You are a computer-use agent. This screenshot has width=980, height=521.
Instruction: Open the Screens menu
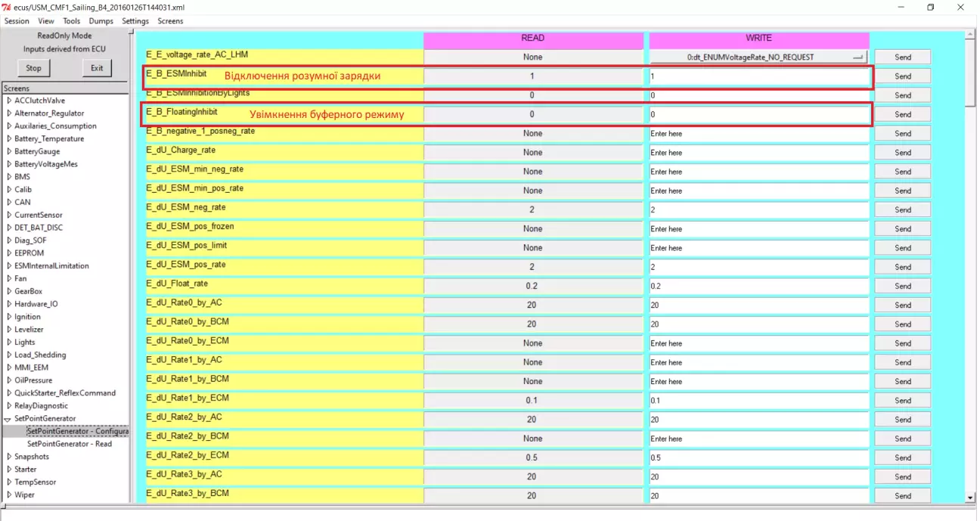coord(170,21)
